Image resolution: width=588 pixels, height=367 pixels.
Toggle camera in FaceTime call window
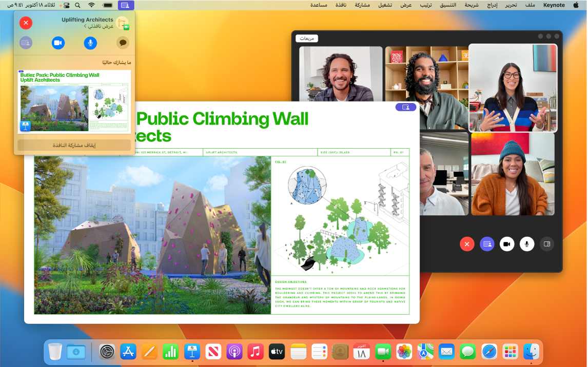point(507,244)
